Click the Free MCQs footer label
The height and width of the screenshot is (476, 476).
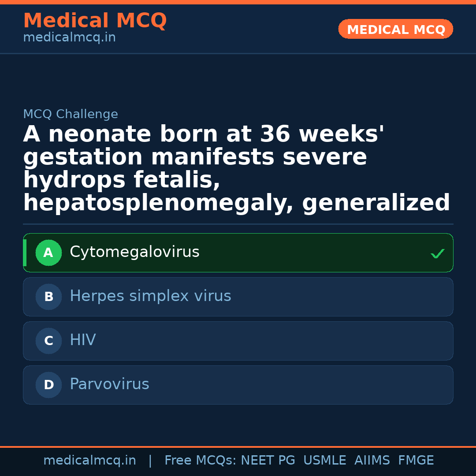coord(200,461)
